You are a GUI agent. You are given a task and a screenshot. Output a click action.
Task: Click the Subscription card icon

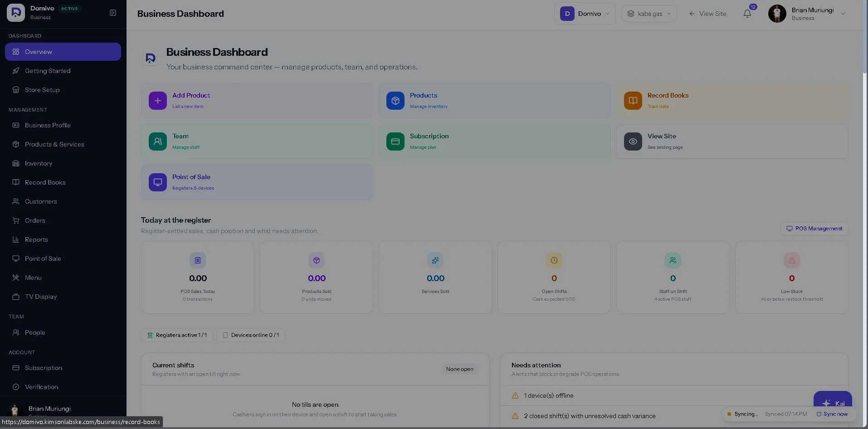(395, 141)
